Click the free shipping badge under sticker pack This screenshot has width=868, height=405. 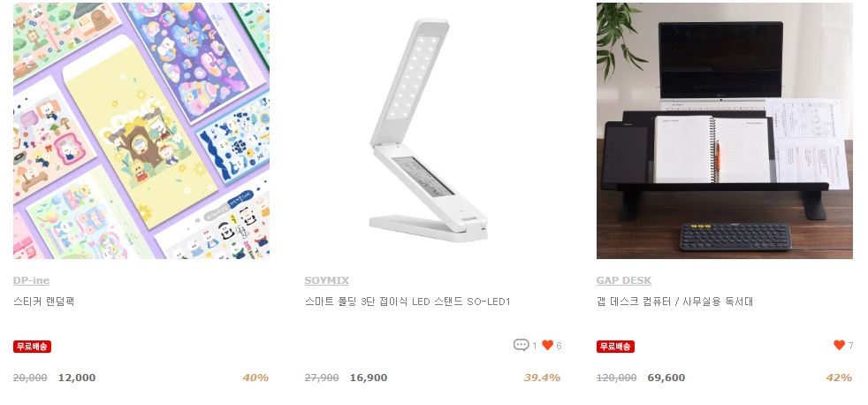(32, 347)
